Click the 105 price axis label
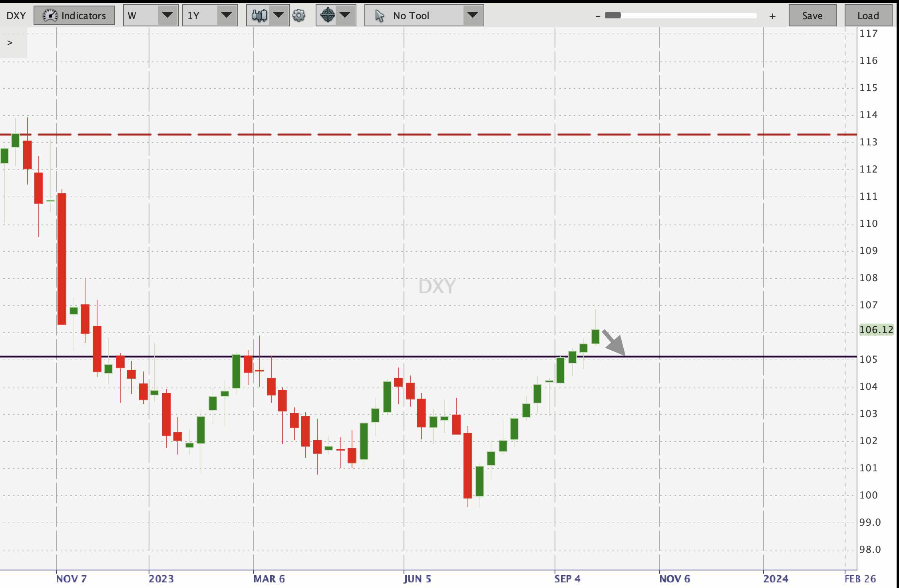 [869, 360]
